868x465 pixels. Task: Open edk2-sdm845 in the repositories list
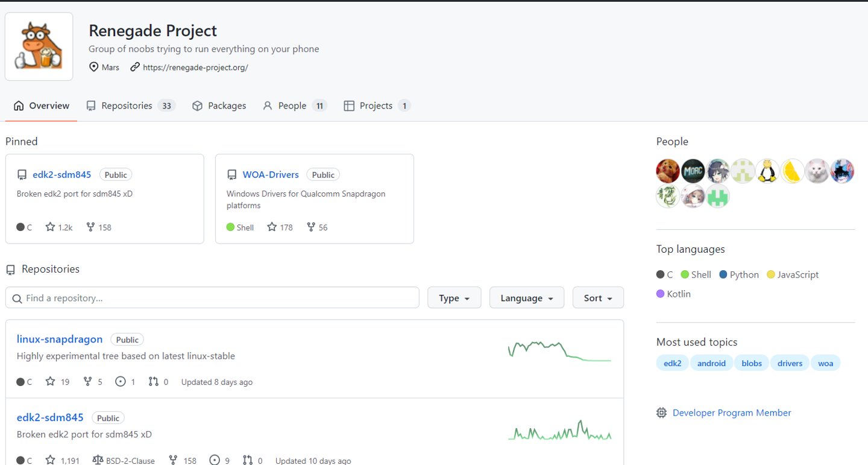pyautogui.click(x=50, y=417)
